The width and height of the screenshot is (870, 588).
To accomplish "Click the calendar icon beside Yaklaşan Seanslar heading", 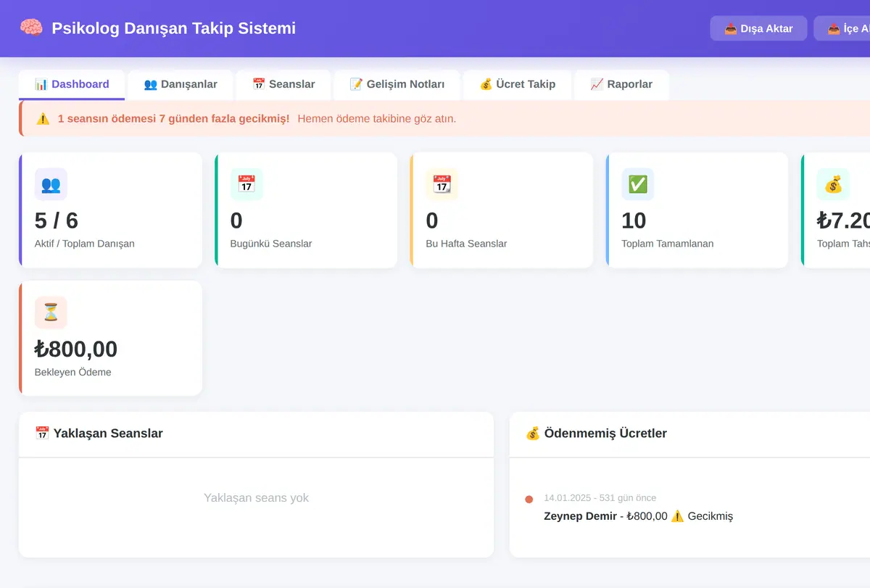I will [42, 434].
